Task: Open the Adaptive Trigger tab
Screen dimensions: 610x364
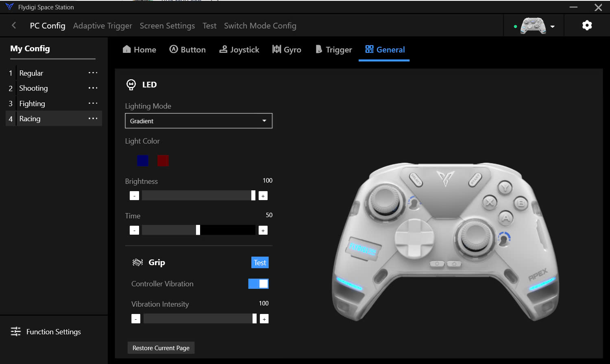Action: [x=102, y=26]
